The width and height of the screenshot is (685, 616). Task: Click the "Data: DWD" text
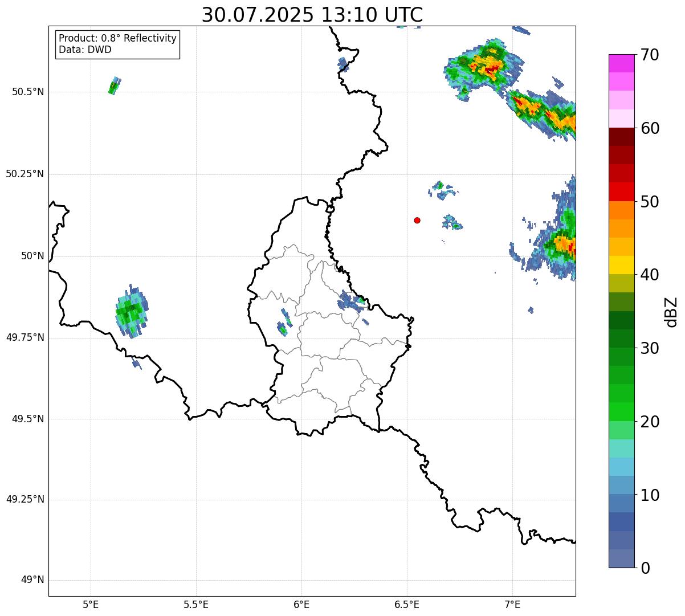[x=85, y=50]
